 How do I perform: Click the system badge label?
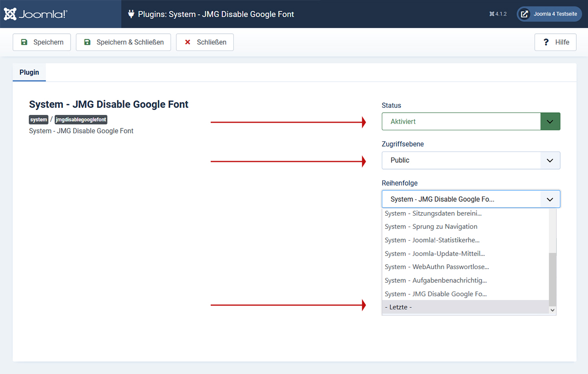pyautogui.click(x=39, y=120)
